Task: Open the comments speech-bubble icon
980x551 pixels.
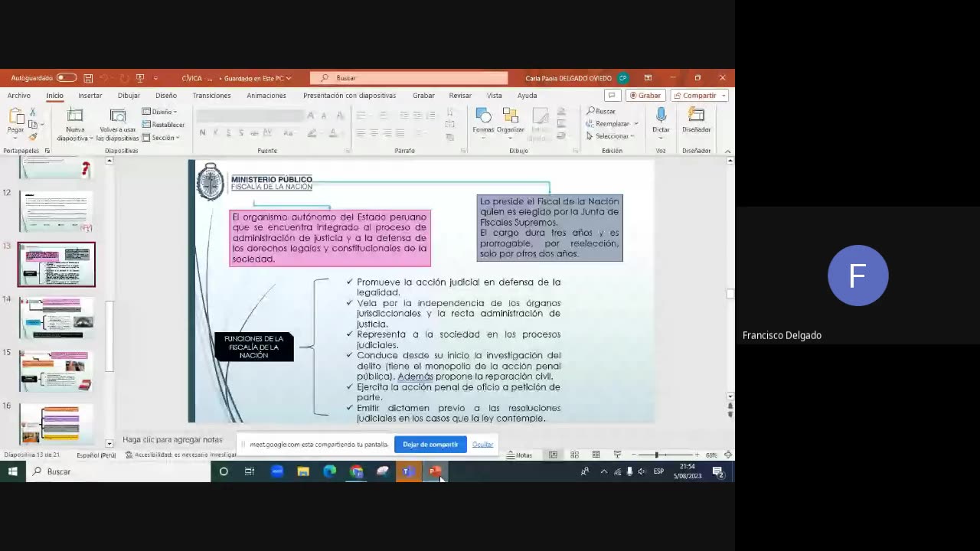Action: click(x=612, y=96)
